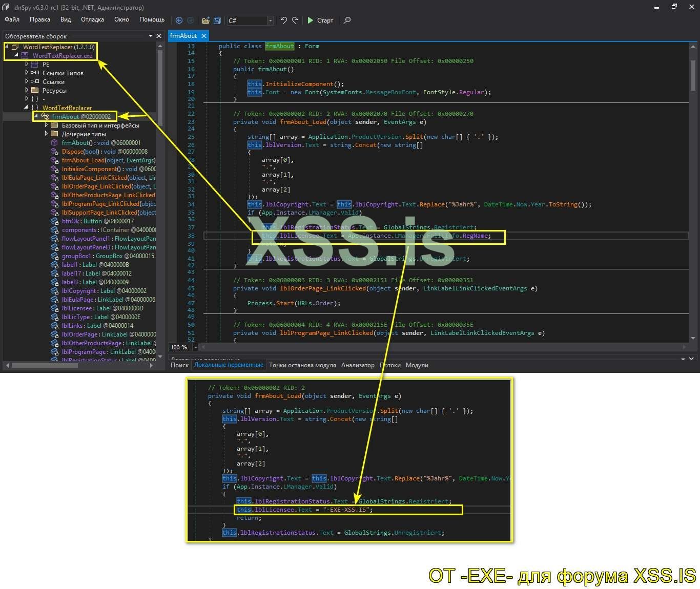Switch to the Анализатор tab
The image size is (700, 589).
358,365
